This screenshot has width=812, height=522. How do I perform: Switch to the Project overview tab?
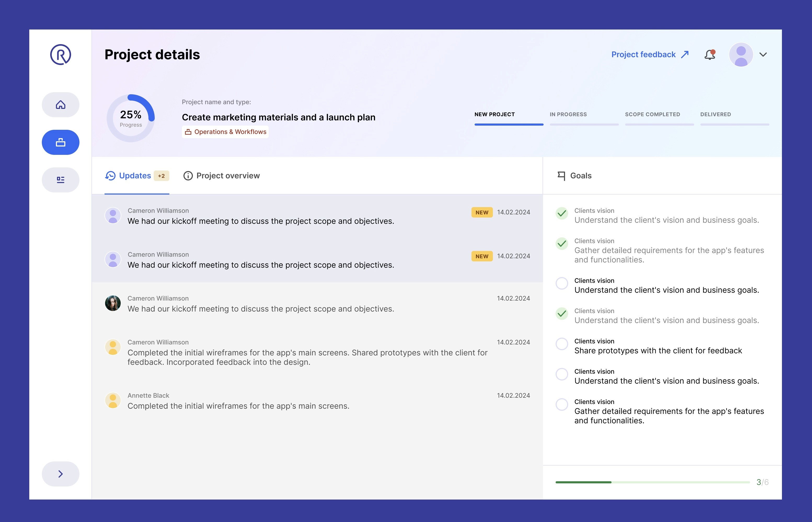coord(222,175)
